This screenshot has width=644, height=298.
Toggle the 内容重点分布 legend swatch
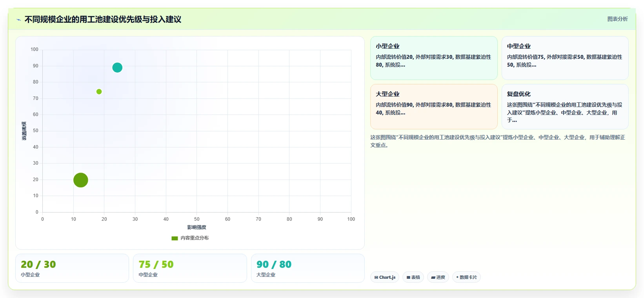[x=175, y=238]
